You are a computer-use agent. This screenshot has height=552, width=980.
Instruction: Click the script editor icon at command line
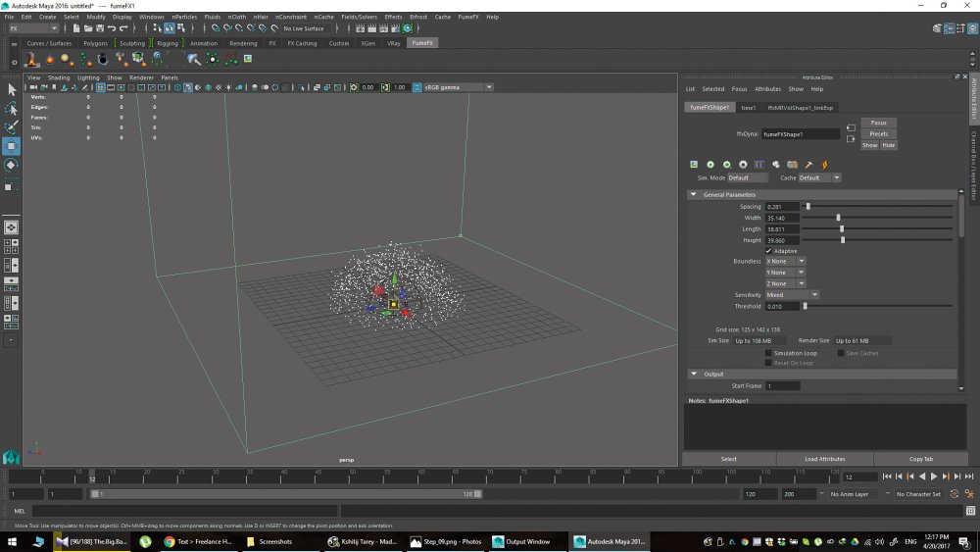click(x=970, y=511)
